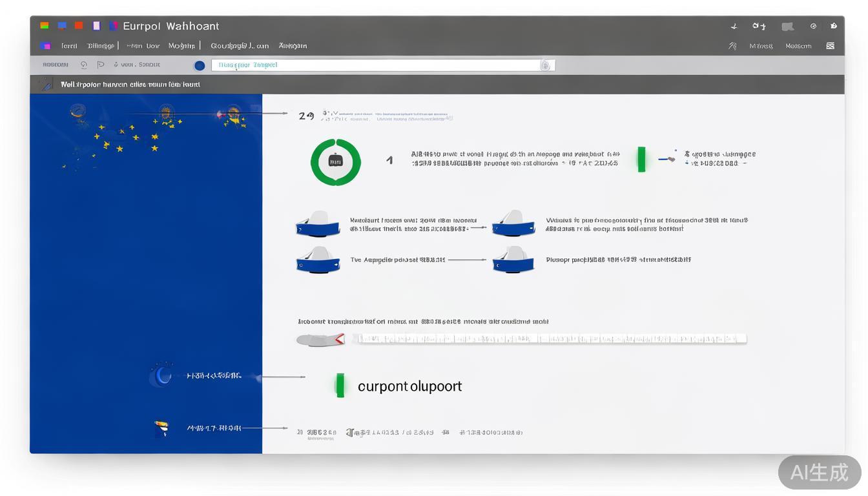The width and height of the screenshot is (868, 496).
Task: Click the crescent moon icon on blue sidebar
Action: point(162,375)
